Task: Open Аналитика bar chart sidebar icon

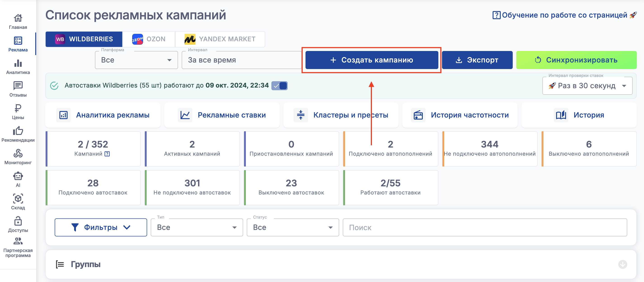Action: pyautogui.click(x=18, y=63)
